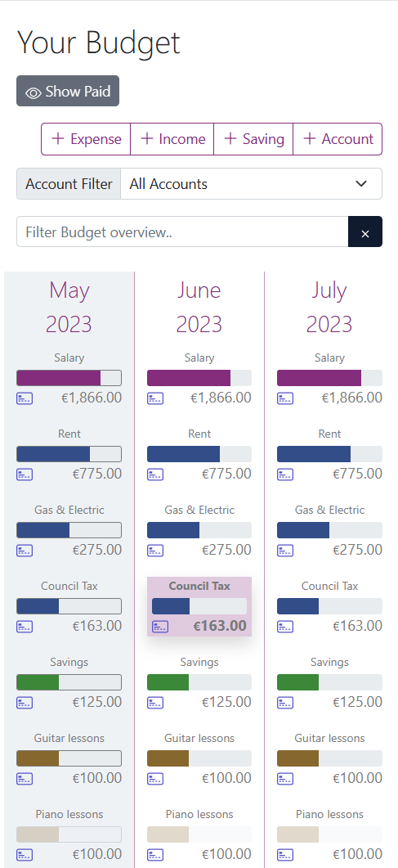398x868 pixels.
Task: Click account card icon under June Piano lessons
Action: tap(154, 855)
